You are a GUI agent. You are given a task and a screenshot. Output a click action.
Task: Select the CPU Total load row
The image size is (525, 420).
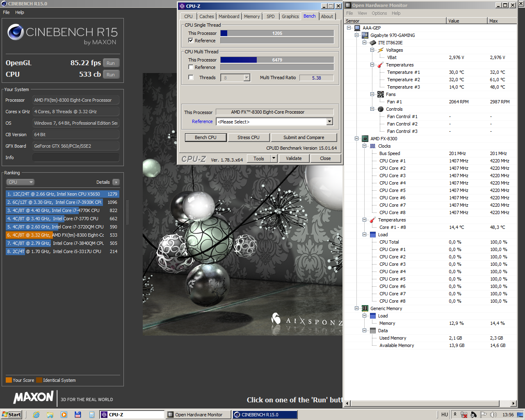point(430,242)
